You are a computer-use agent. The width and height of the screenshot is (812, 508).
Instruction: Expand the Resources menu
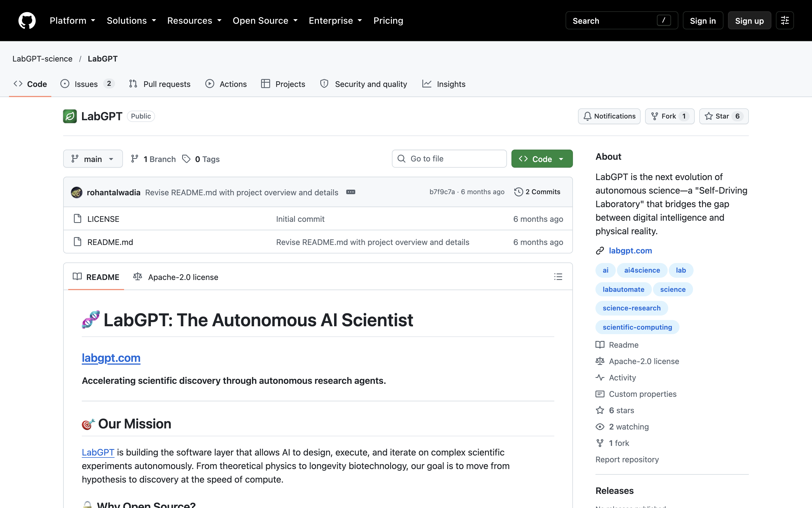pyautogui.click(x=195, y=21)
